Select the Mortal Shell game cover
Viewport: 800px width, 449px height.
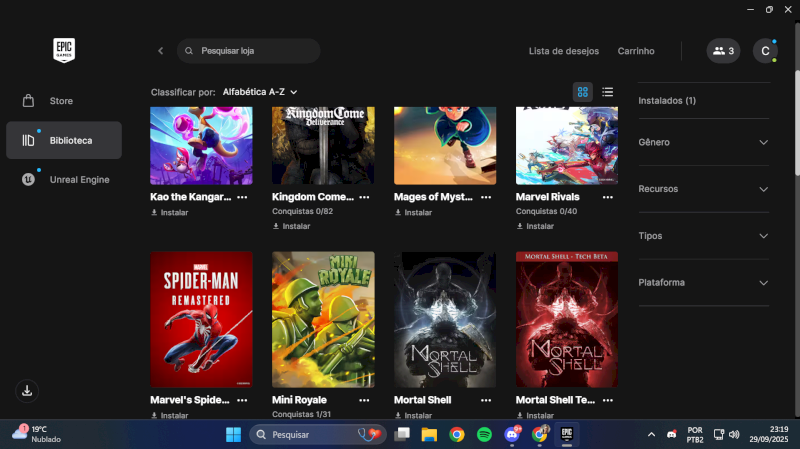(445, 319)
